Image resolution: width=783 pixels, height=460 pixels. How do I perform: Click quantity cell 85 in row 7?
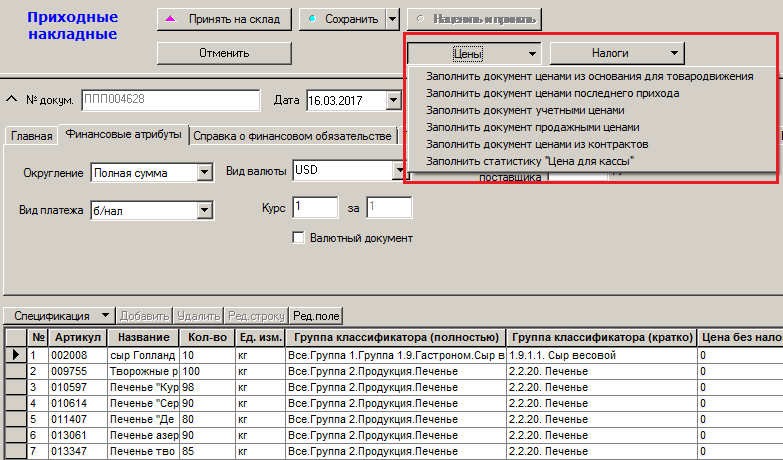coord(207,451)
